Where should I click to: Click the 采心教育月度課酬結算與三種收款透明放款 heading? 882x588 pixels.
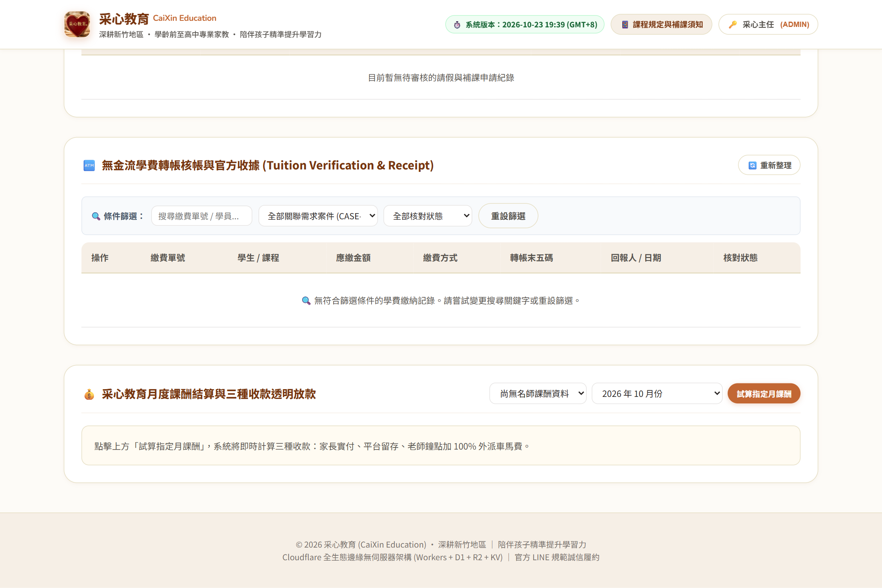(209, 394)
